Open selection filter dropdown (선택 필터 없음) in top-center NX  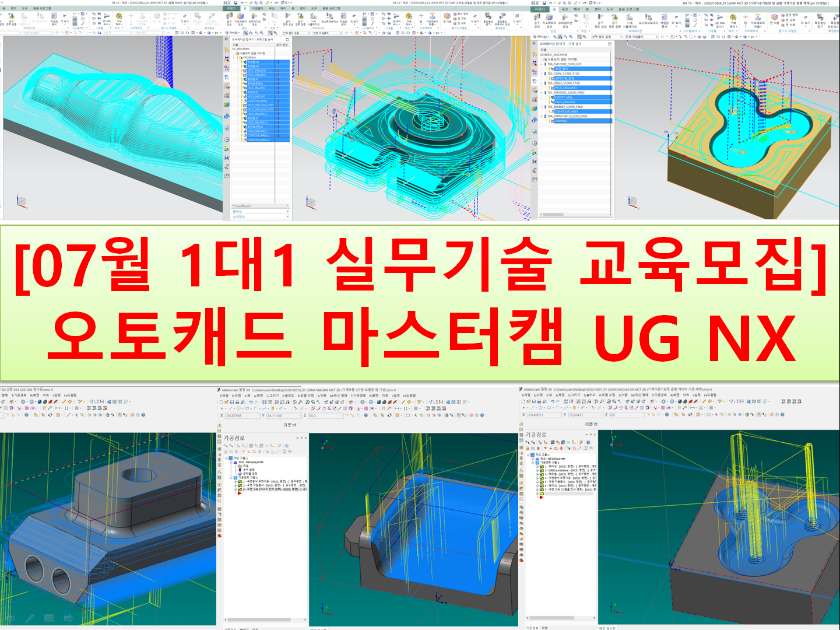click(297, 33)
